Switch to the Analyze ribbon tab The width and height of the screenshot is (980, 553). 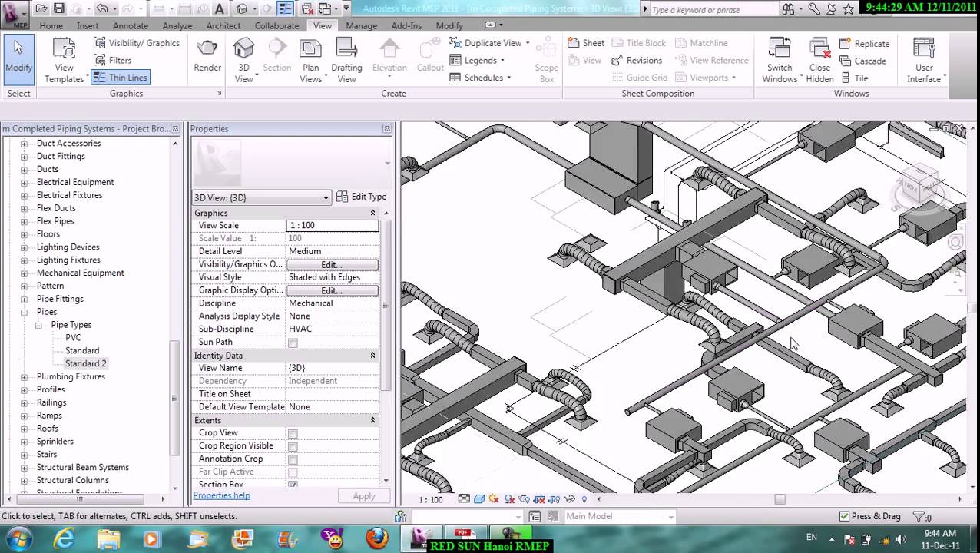177,25
